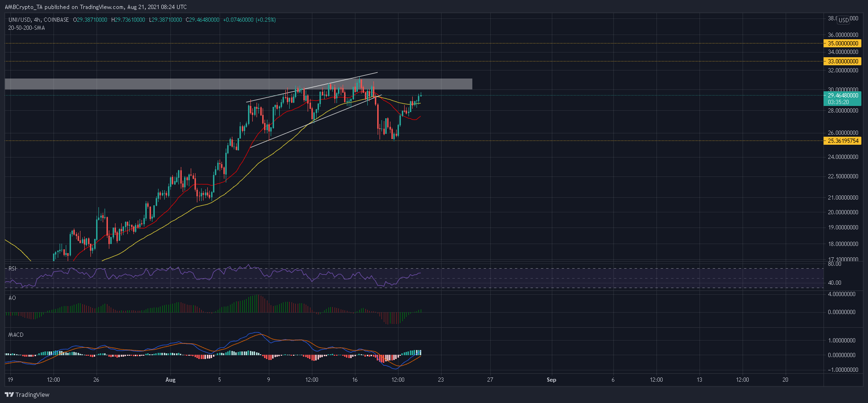This screenshot has height=403, width=868.
Task: Click the 26.00000000 price axis tick
Action: point(843,133)
